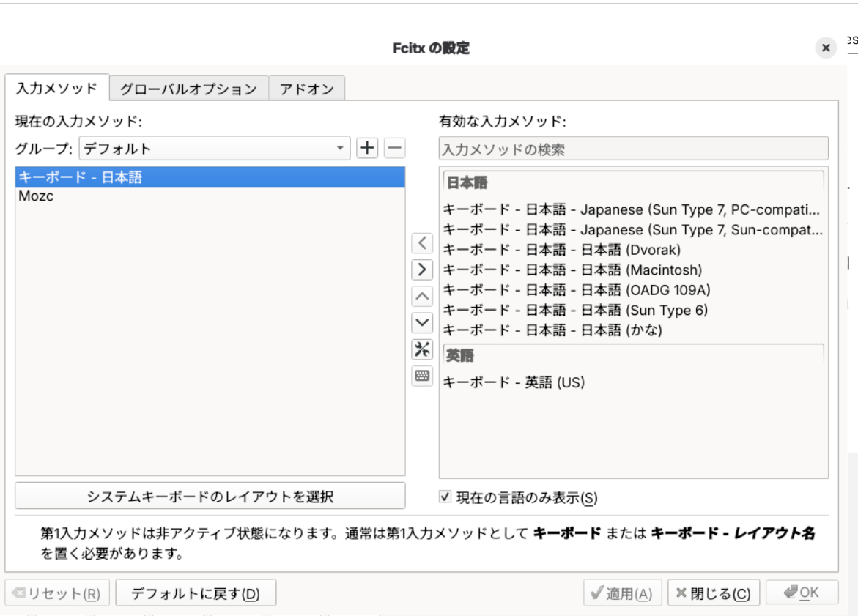858x616 pixels.
Task: Move the selected input method up
Action: coord(422,296)
